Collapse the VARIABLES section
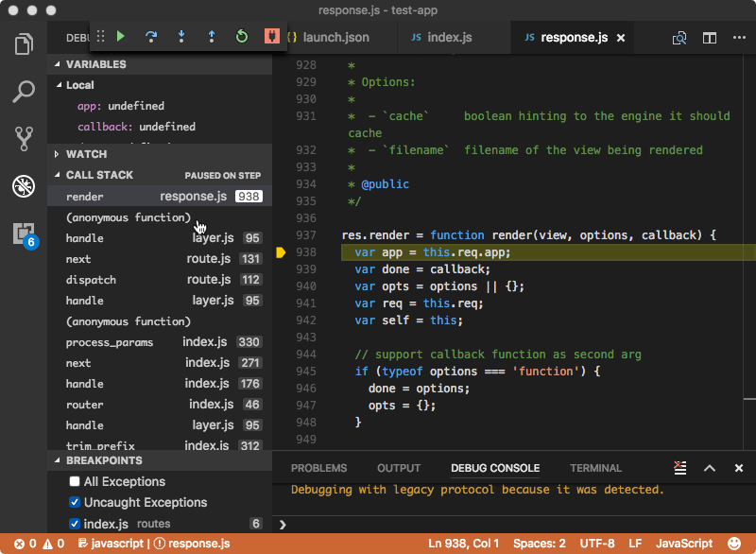The height and width of the screenshot is (554, 756). (58, 64)
